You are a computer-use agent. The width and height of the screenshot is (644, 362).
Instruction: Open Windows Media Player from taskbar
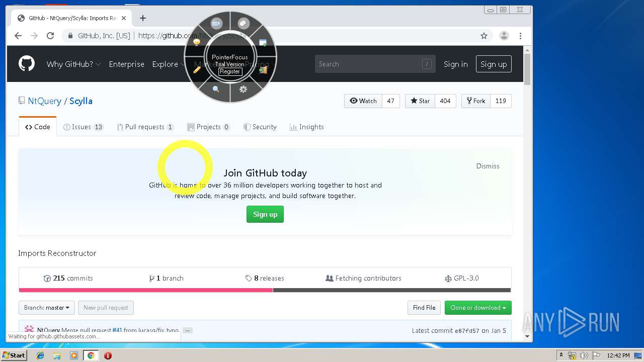coord(74,355)
